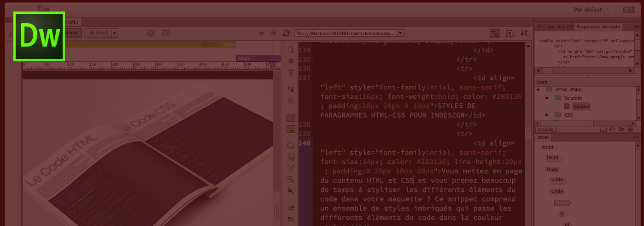Switch to the Ins panel tab
The width and height of the screenshot is (644, 226).
pos(550,27)
